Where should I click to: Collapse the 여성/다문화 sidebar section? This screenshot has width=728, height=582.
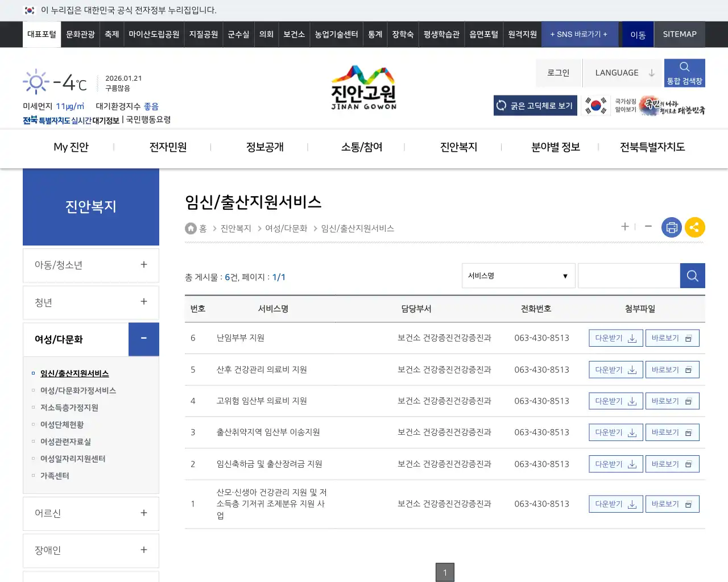(x=143, y=339)
